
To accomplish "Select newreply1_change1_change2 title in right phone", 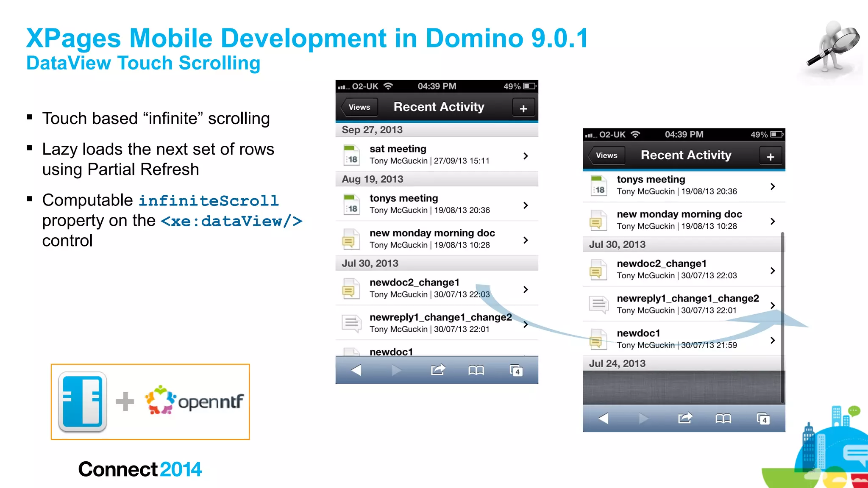I will [x=687, y=299].
